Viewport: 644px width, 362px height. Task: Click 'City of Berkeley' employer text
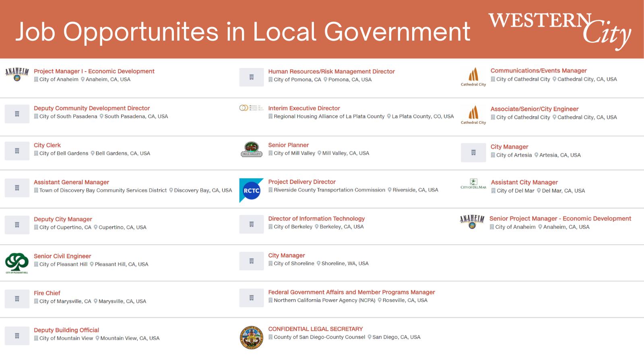[293, 227]
